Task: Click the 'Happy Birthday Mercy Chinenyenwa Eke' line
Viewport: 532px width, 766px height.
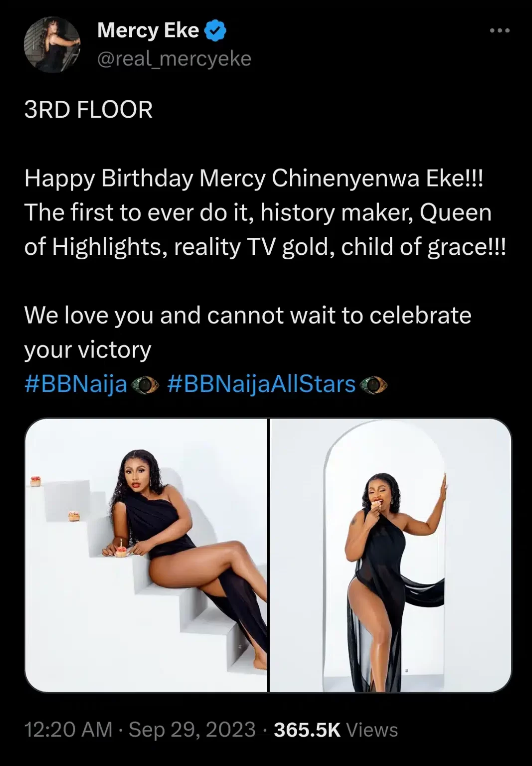Action: point(253,179)
